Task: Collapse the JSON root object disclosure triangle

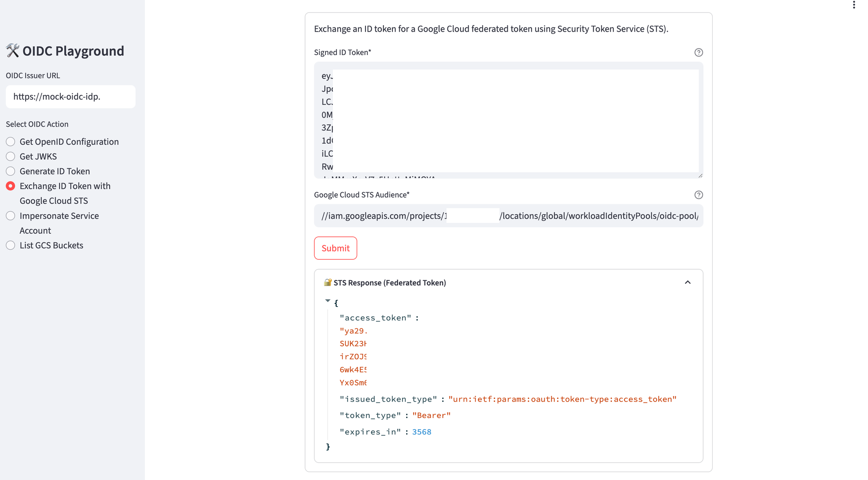Action: [328, 300]
